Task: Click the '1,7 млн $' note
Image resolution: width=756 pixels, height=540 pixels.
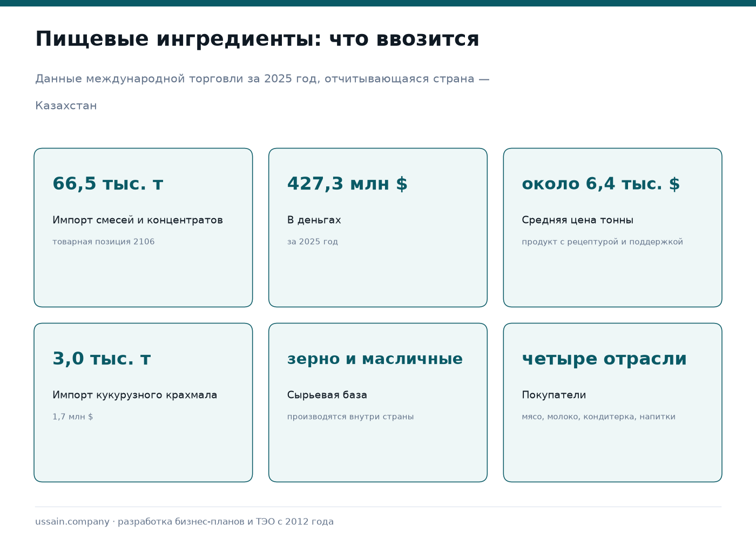Action: [x=73, y=417]
